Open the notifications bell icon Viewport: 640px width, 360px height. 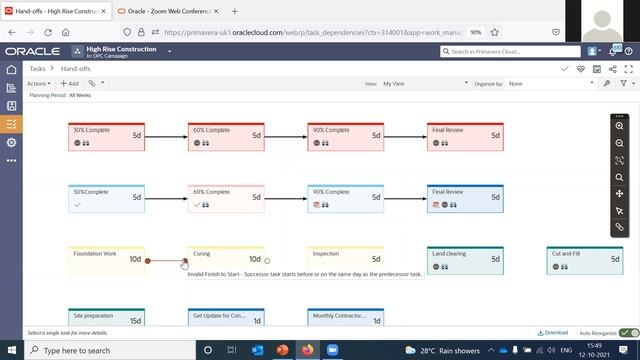tap(613, 51)
